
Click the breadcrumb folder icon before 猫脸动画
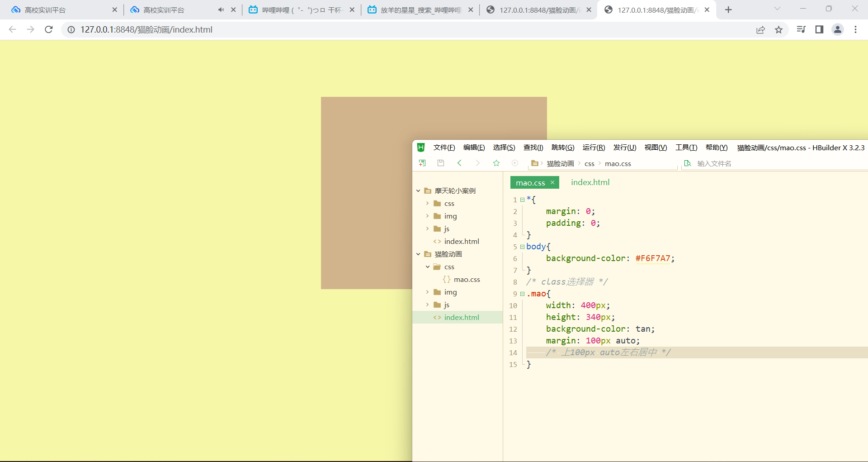[x=535, y=163]
